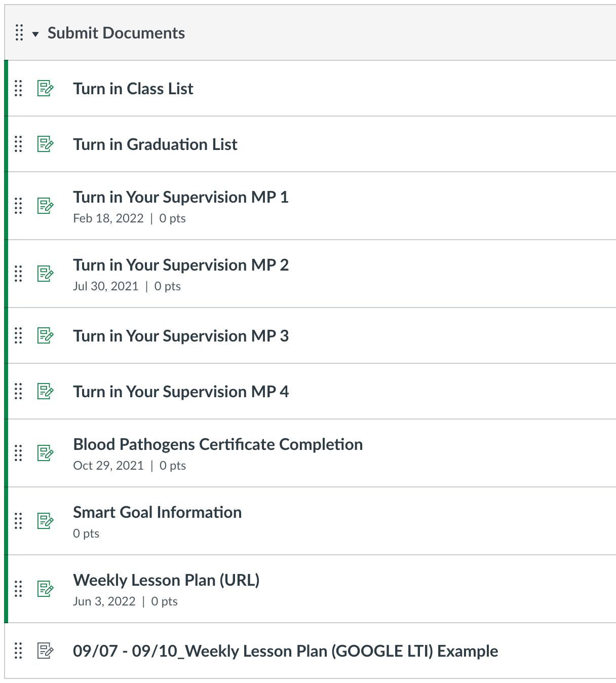Click the assignment icon beside Turn in Class List
Screen dimensions: 616x683
(45, 89)
